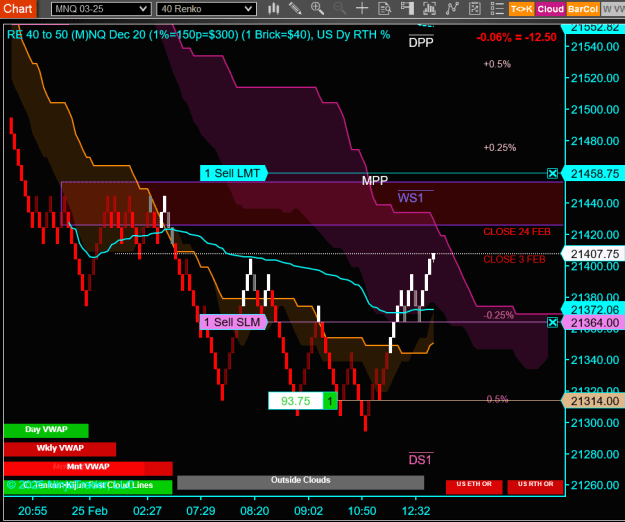Viewport: 625px width, 522px height.
Task: Click the 25 Feb time axis label
Action: (x=90, y=511)
